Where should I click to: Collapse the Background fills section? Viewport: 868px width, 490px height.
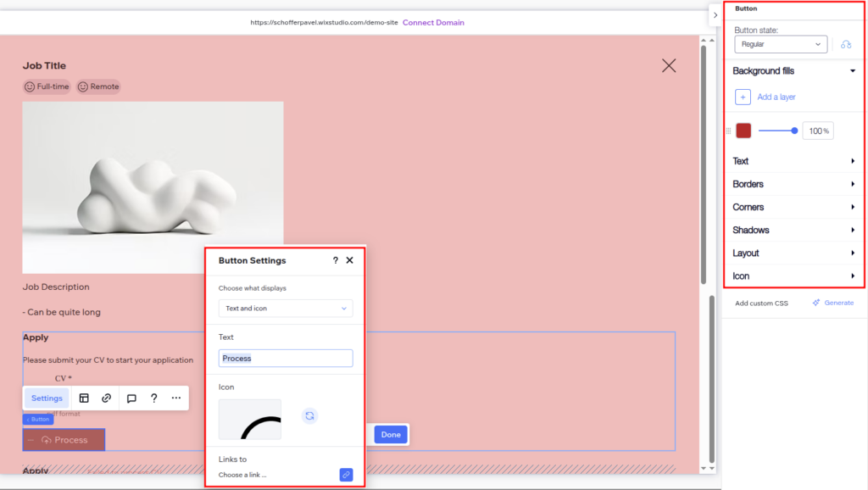coord(852,71)
